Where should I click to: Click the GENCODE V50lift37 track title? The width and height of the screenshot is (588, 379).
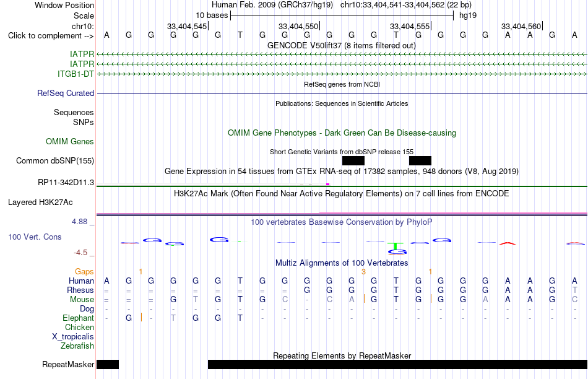342,45
